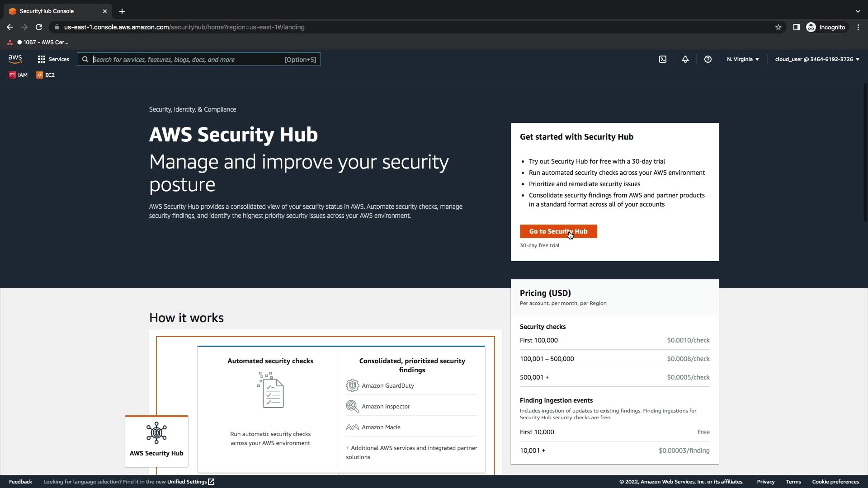The width and height of the screenshot is (868, 488).
Task: Open the Chrome three-dot menu
Action: (858, 27)
